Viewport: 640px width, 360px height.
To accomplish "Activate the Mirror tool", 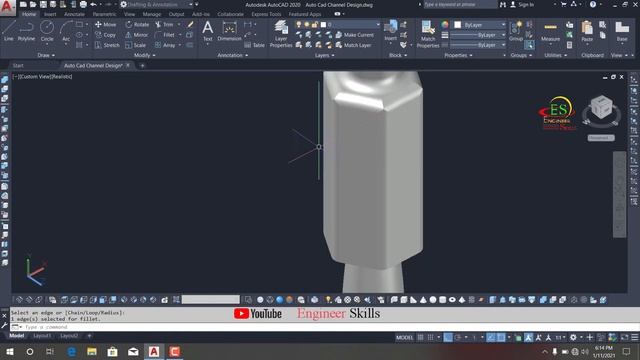I will [136, 35].
